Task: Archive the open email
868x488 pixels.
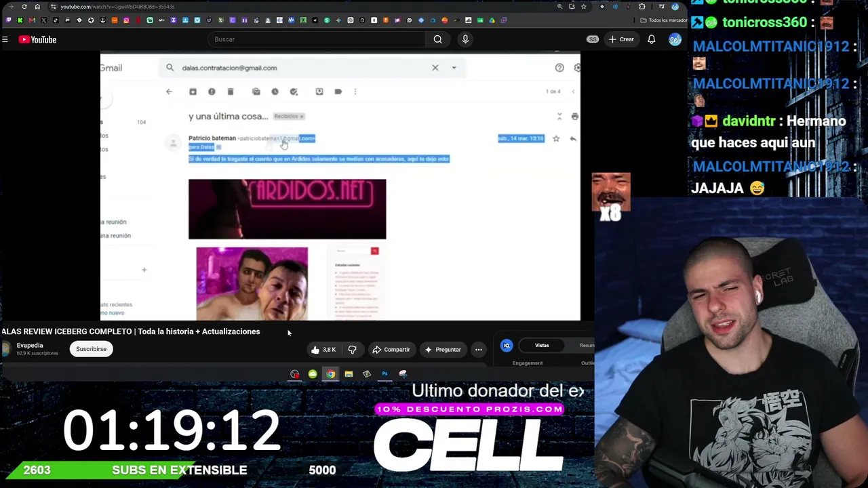Action: tap(193, 91)
